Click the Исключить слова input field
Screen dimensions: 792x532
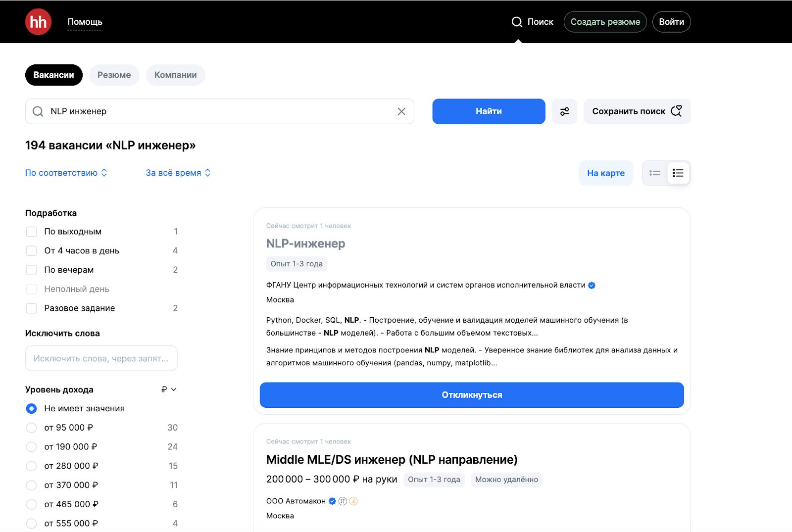click(101, 358)
